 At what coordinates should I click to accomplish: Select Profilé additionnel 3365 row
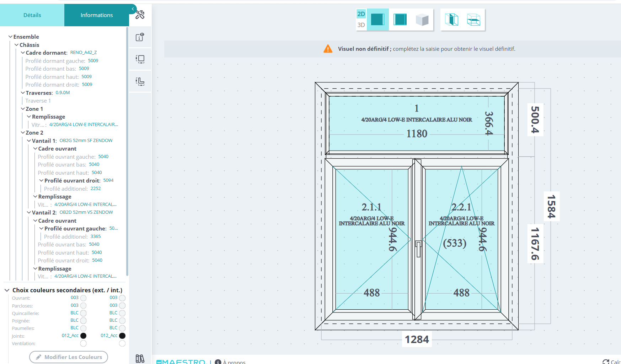73,237
